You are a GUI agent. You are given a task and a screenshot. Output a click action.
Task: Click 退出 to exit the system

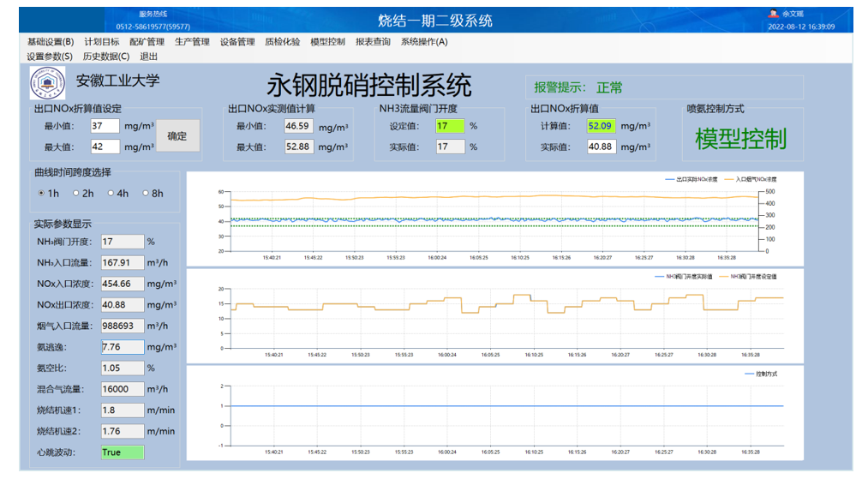tap(149, 57)
